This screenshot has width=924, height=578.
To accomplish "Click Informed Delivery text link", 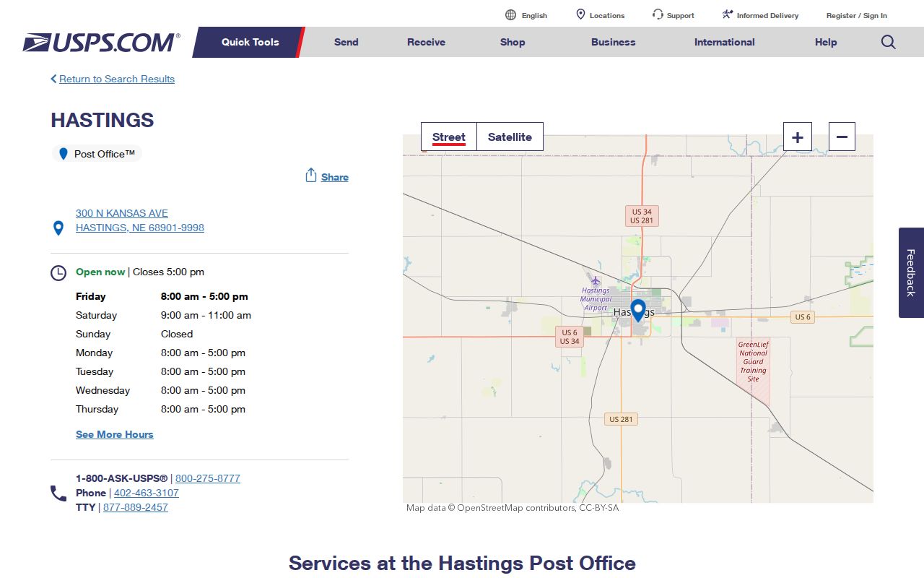I will pos(767,15).
